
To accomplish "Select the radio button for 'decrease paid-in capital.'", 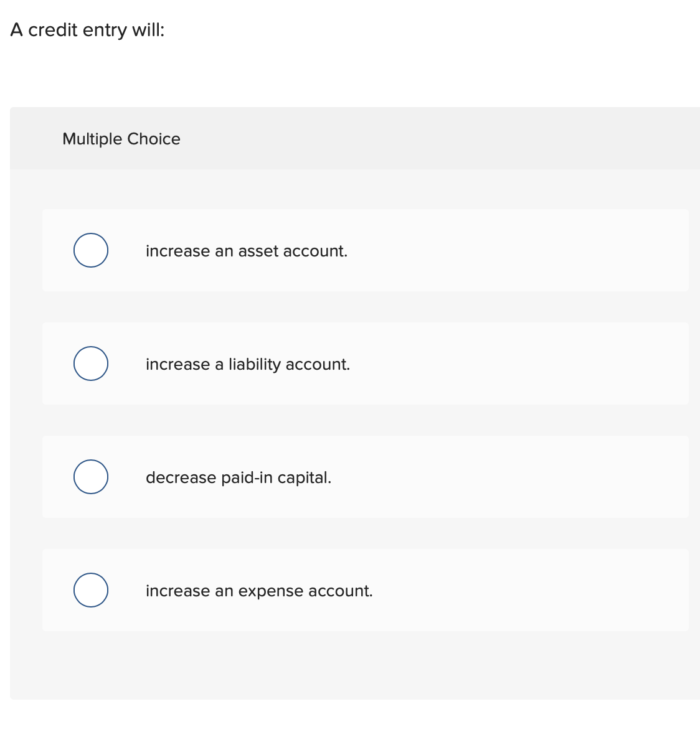I will (x=90, y=477).
